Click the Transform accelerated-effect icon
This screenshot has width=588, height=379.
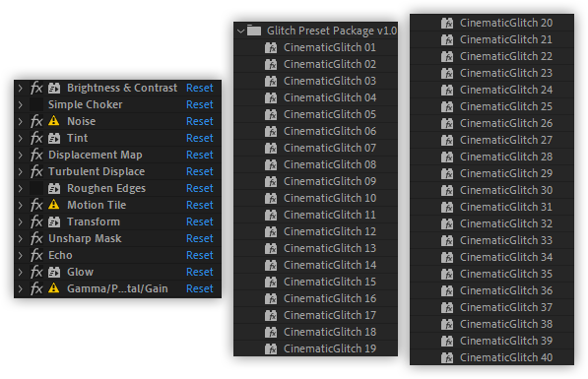(x=54, y=221)
